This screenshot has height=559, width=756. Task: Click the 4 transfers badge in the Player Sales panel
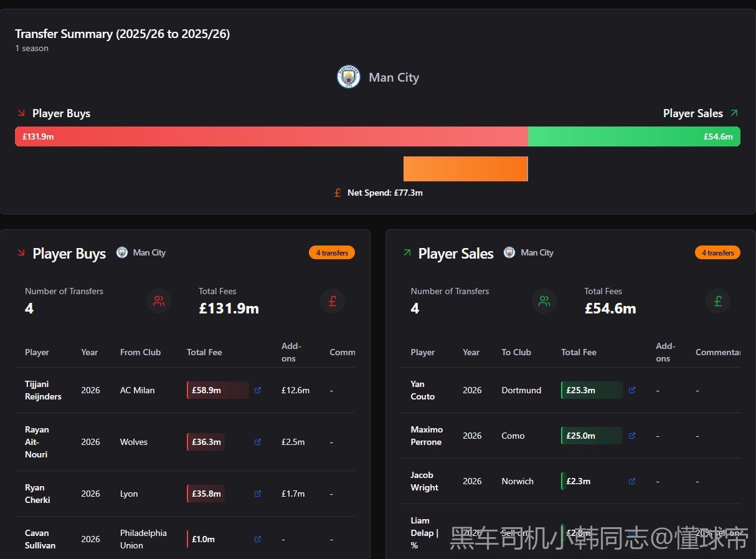point(717,252)
